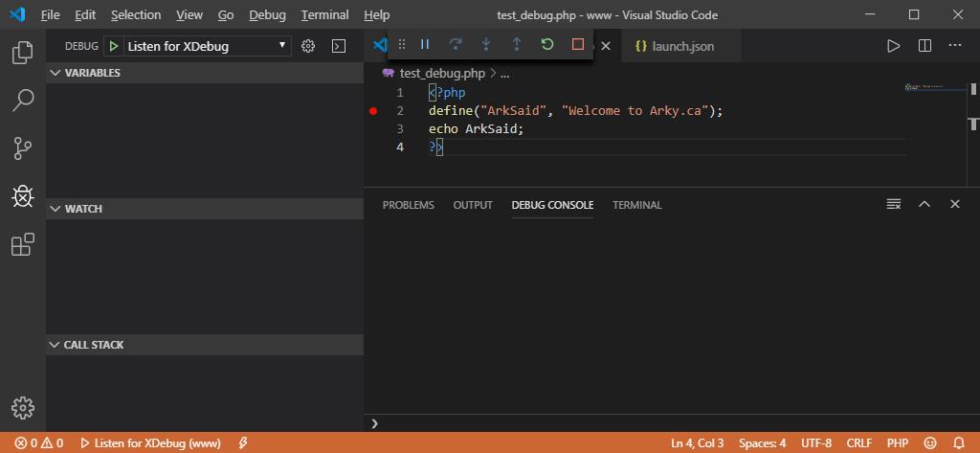Switch to the TERMINAL panel tab

pos(636,205)
